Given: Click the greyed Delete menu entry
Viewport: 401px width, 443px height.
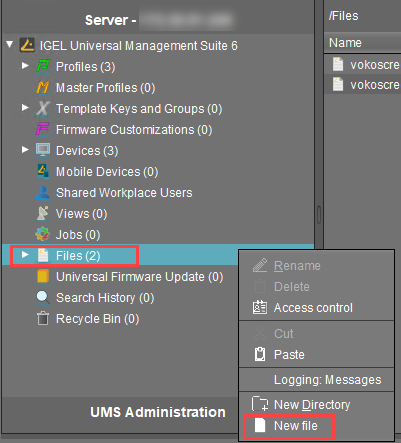Looking at the screenshot, I should (317, 287).
